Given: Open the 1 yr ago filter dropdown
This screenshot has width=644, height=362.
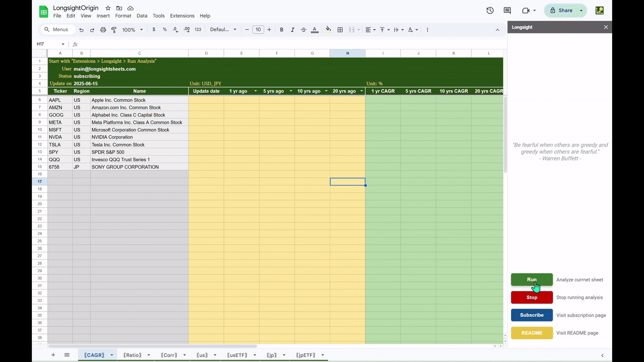Looking at the screenshot, I should pyautogui.click(x=256, y=91).
